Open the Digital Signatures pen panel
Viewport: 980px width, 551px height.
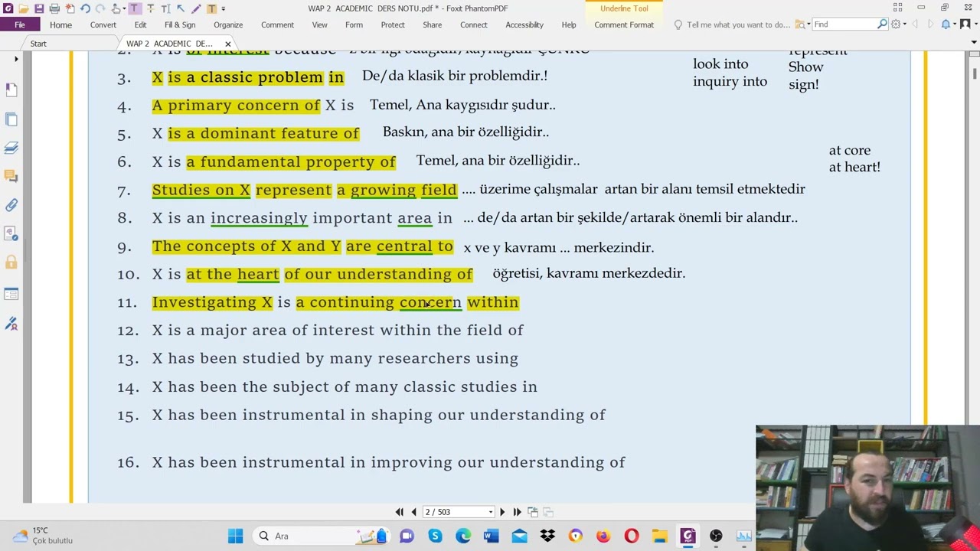coord(11,324)
